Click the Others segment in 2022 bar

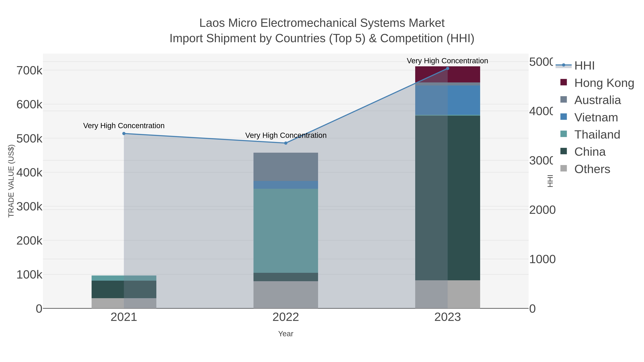pyautogui.click(x=286, y=295)
